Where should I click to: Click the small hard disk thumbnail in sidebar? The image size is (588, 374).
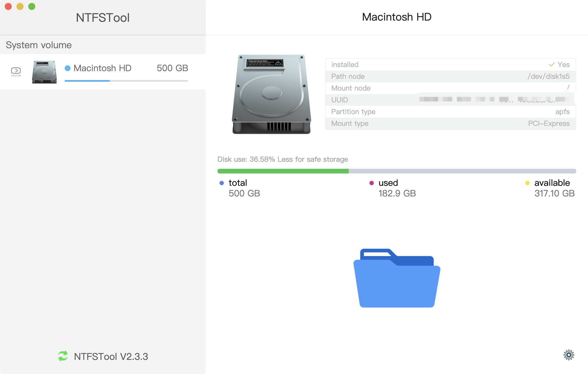pyautogui.click(x=44, y=72)
